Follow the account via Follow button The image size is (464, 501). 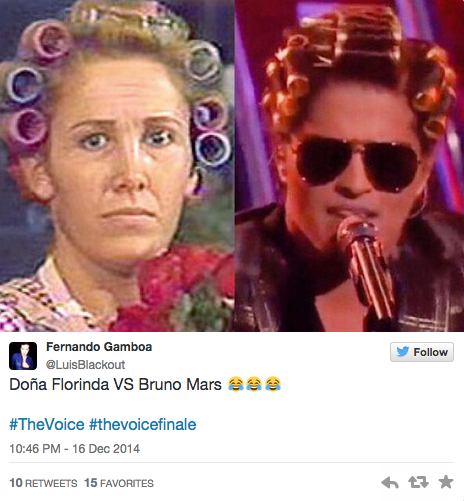[x=422, y=352]
